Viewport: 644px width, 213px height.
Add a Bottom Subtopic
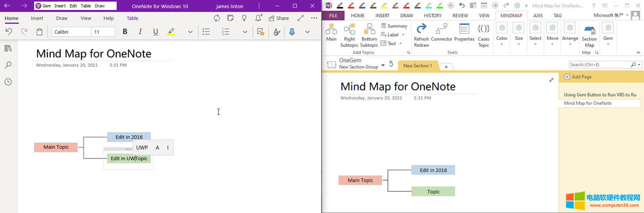(369, 35)
